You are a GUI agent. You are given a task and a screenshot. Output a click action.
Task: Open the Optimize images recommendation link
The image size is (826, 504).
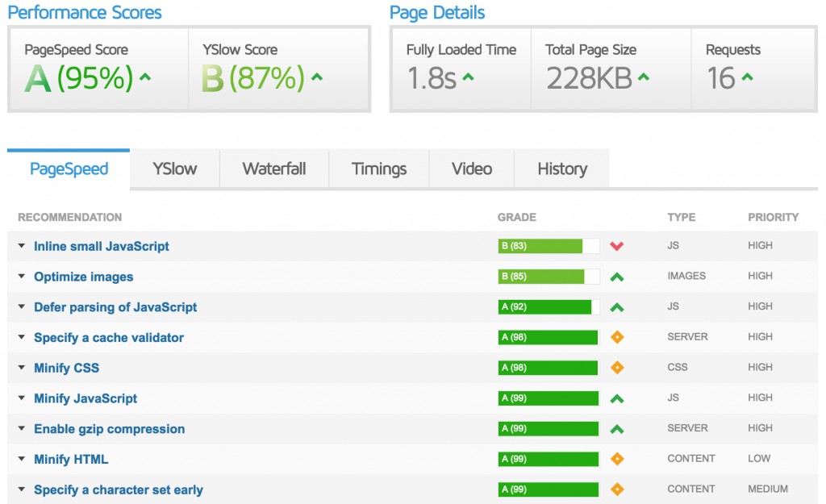click(84, 277)
